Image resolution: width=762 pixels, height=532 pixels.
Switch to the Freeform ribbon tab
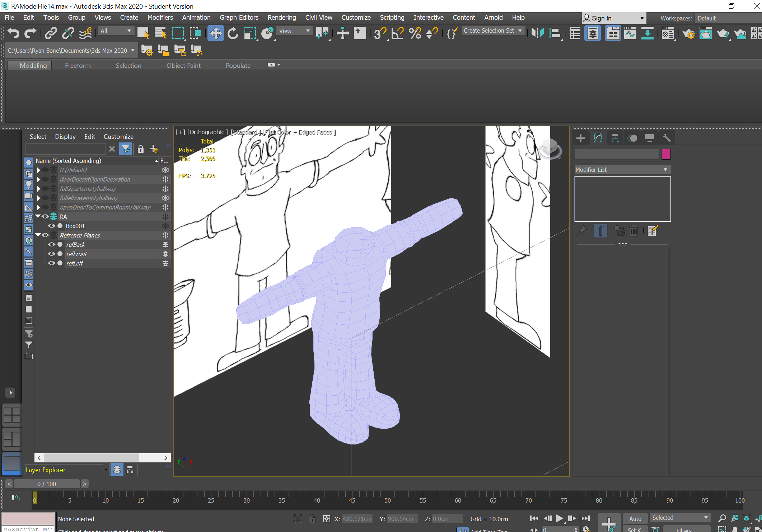tap(78, 66)
